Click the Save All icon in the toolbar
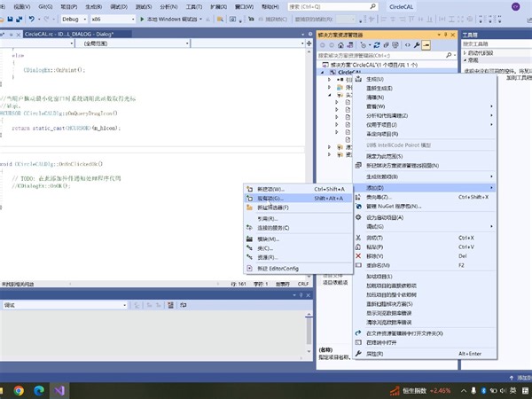 (19, 20)
